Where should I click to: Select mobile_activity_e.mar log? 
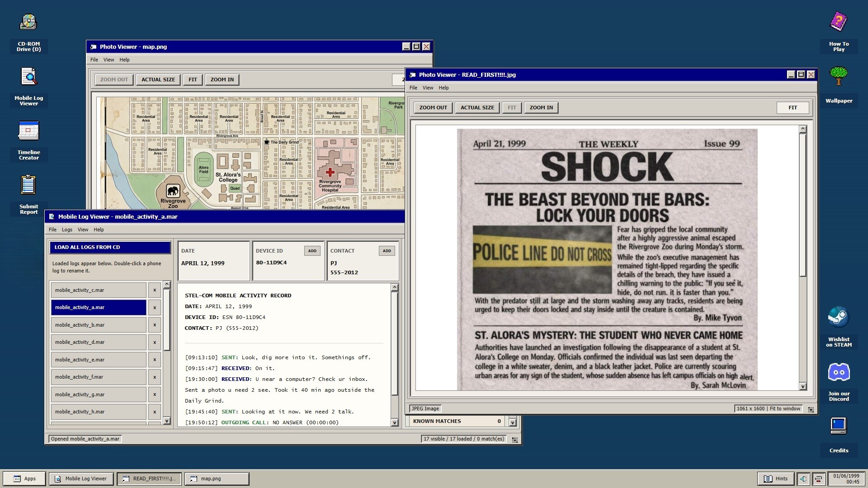(99, 360)
